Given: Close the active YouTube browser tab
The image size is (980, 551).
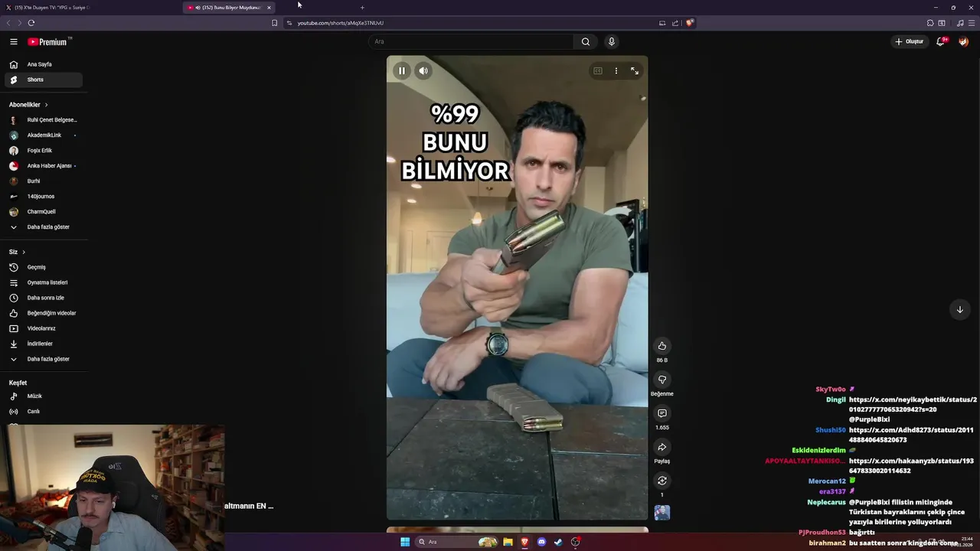Looking at the screenshot, I should (269, 8).
